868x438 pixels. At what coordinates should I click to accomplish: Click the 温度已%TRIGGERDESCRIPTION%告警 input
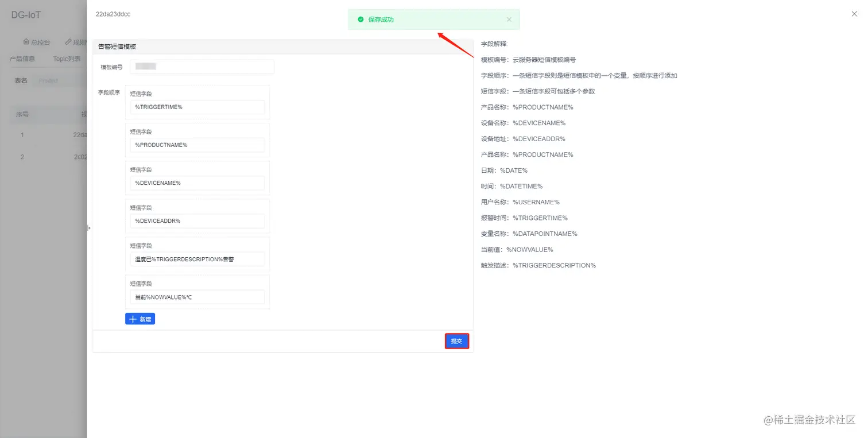coord(197,259)
